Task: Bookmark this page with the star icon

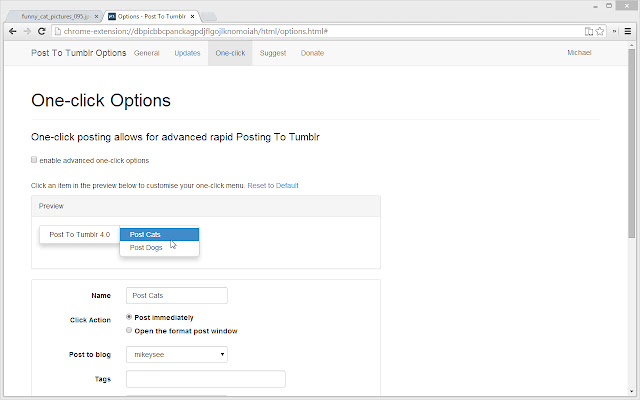Action: coord(600,31)
